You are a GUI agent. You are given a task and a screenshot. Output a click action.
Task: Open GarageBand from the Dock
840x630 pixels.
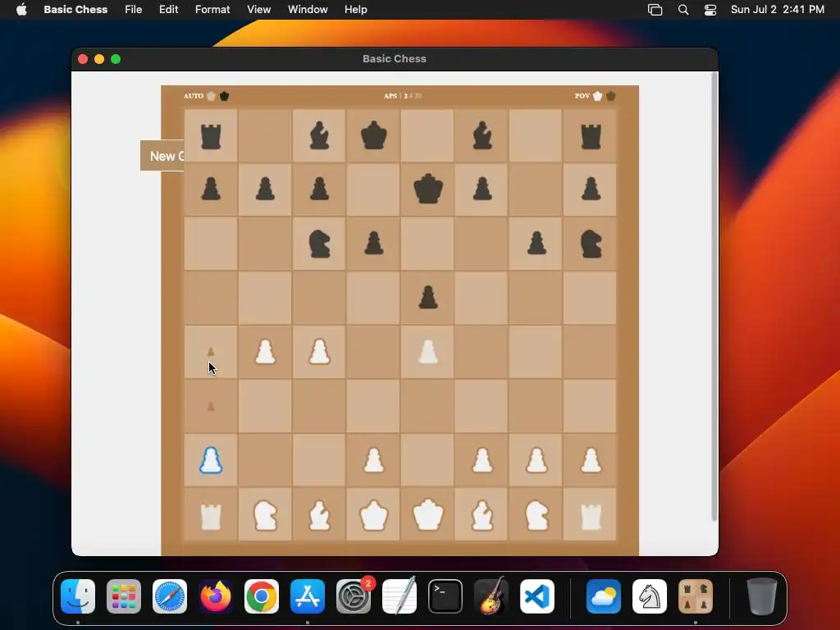[x=491, y=596]
